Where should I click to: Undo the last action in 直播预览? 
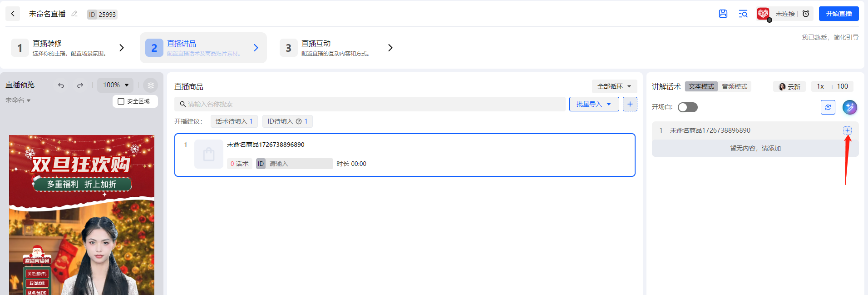click(x=61, y=85)
